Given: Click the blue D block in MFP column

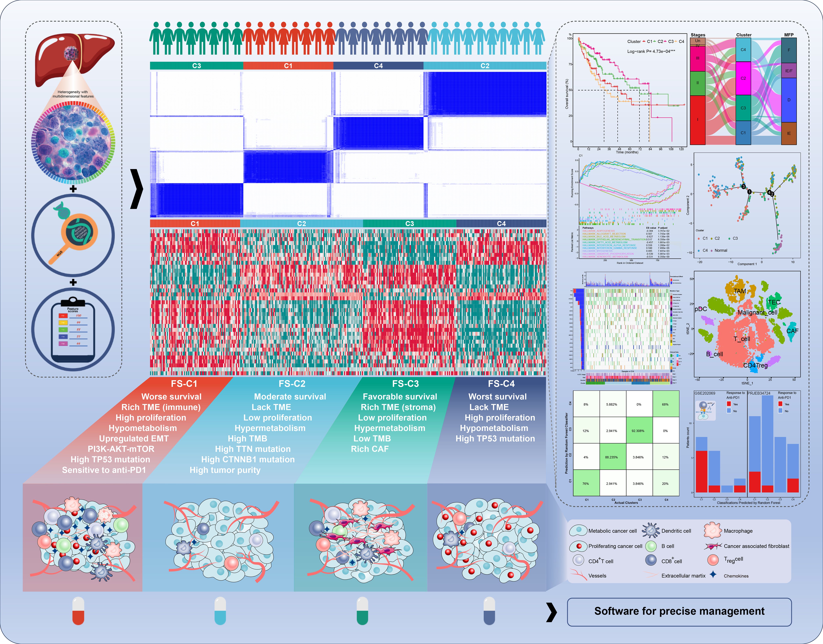Looking at the screenshot, I should click(x=789, y=100).
